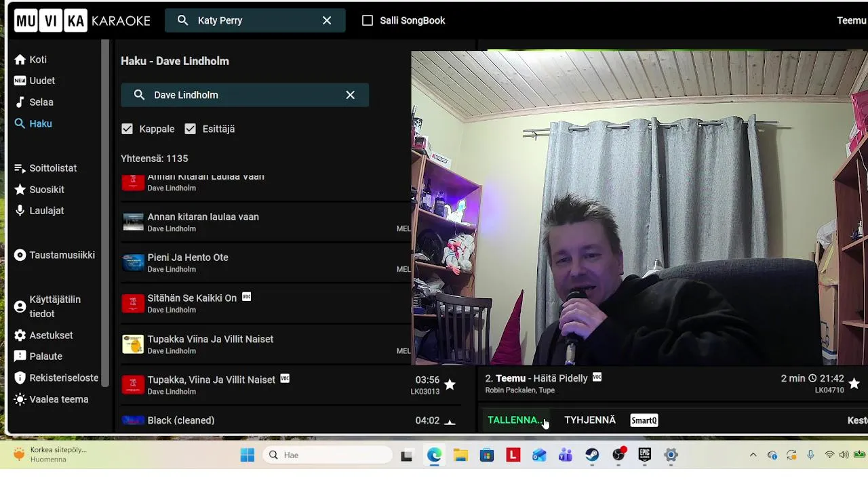Show hidden system tray icons chevron
The width and height of the screenshot is (868, 488).
(753, 455)
